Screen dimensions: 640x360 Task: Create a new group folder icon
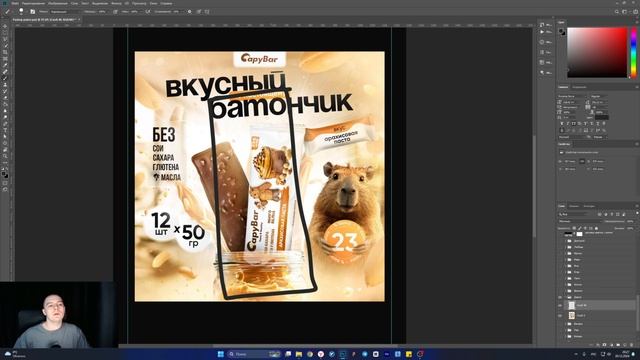[618, 345]
